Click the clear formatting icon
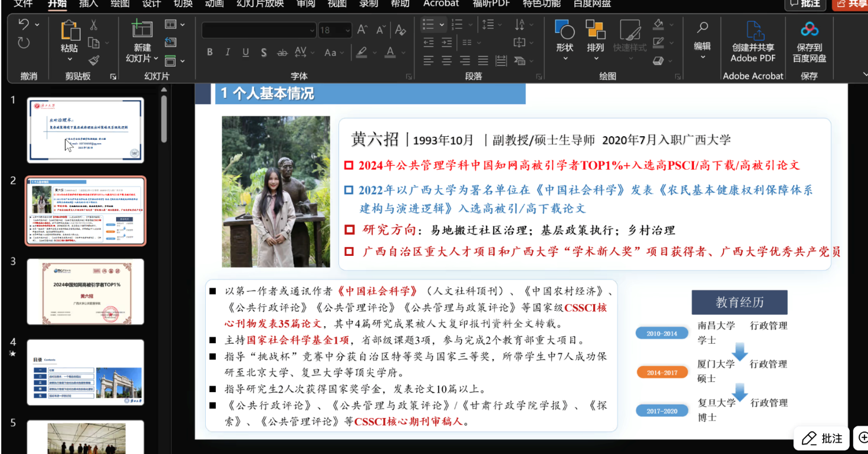The image size is (868, 454). coord(400,30)
